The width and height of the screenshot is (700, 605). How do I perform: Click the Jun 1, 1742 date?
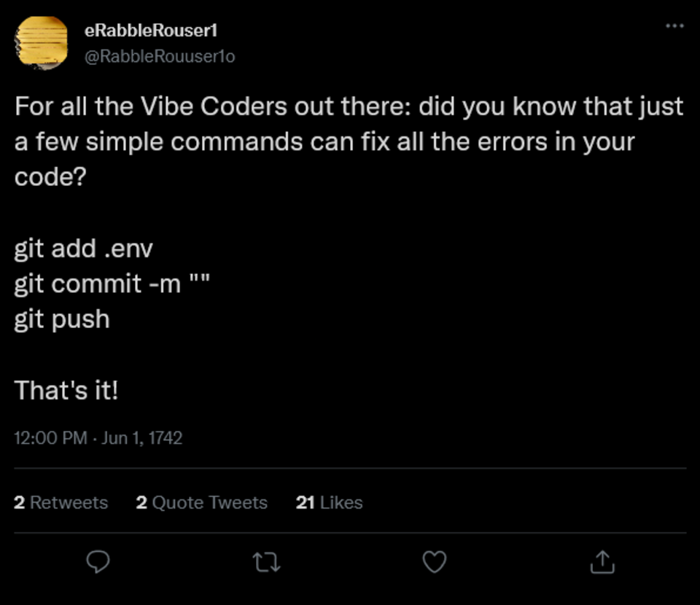point(142,438)
